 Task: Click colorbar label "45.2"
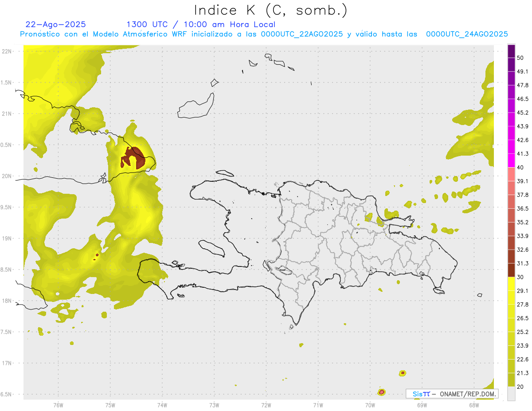(523, 113)
